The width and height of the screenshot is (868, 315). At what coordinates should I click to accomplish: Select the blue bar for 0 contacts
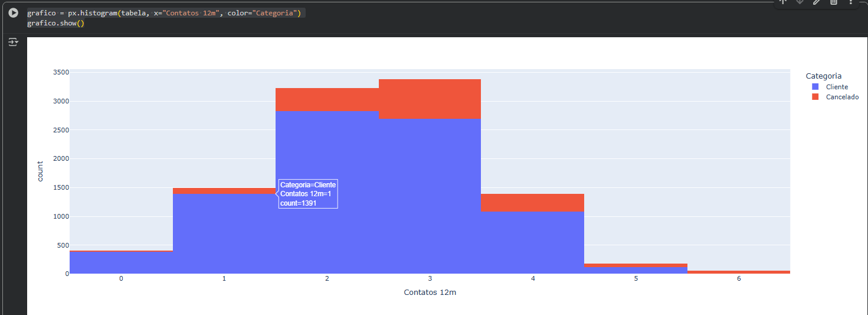tap(121, 262)
